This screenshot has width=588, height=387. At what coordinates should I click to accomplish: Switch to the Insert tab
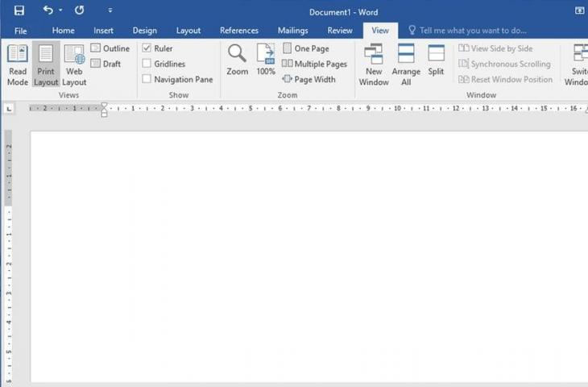click(x=103, y=31)
